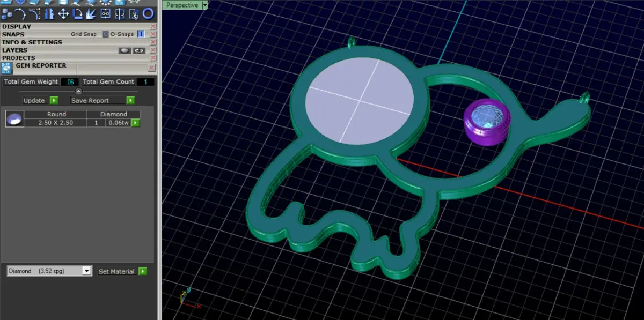Click the Total Gem Count value field

145,82
